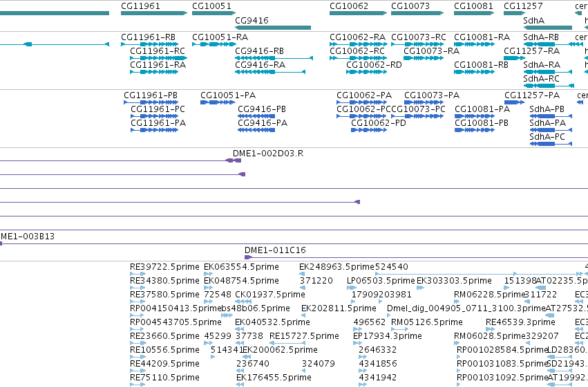Select the CG10051 gene label

[211, 6]
